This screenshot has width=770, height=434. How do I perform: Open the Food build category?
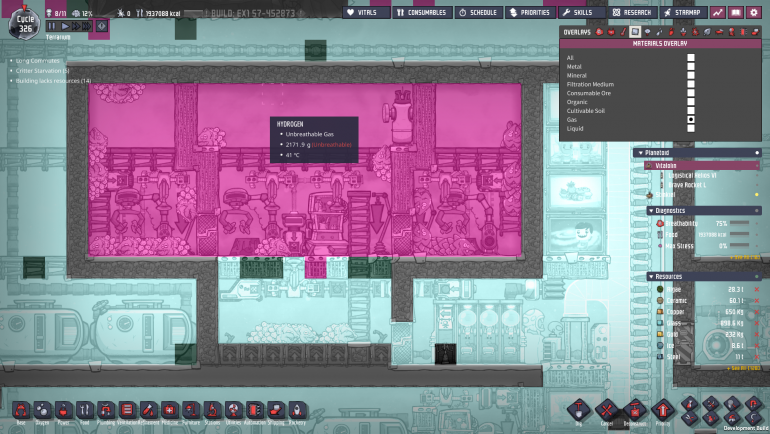85,409
